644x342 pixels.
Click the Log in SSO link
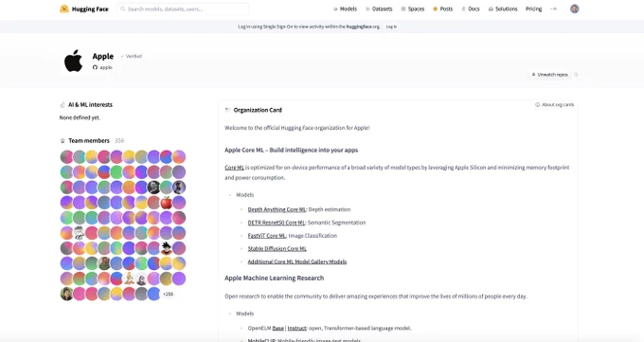click(391, 27)
